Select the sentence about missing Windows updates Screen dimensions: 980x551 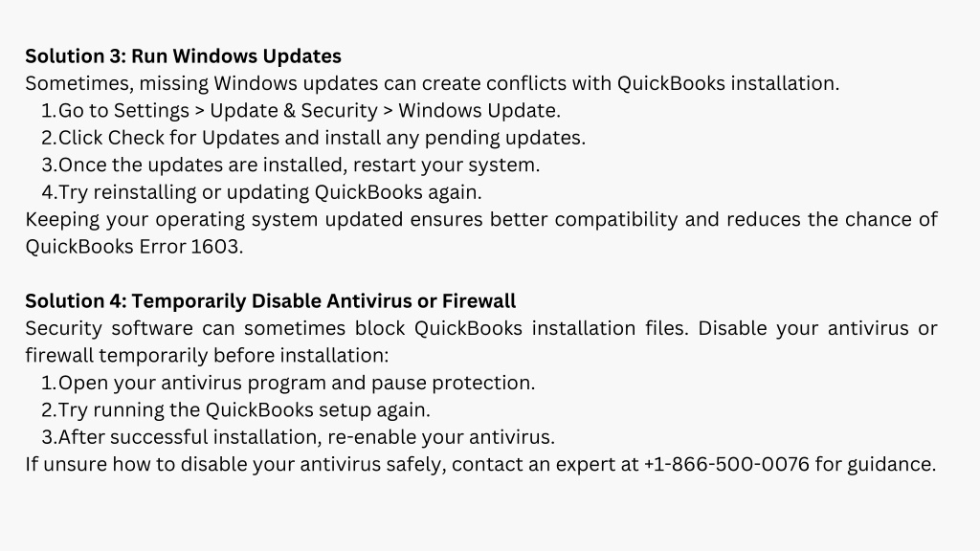[432, 83]
